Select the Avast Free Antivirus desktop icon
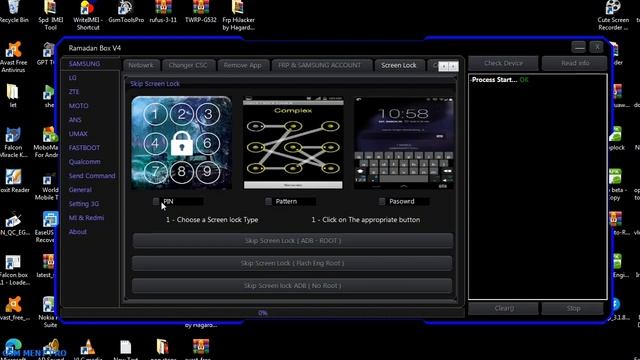 point(13,57)
